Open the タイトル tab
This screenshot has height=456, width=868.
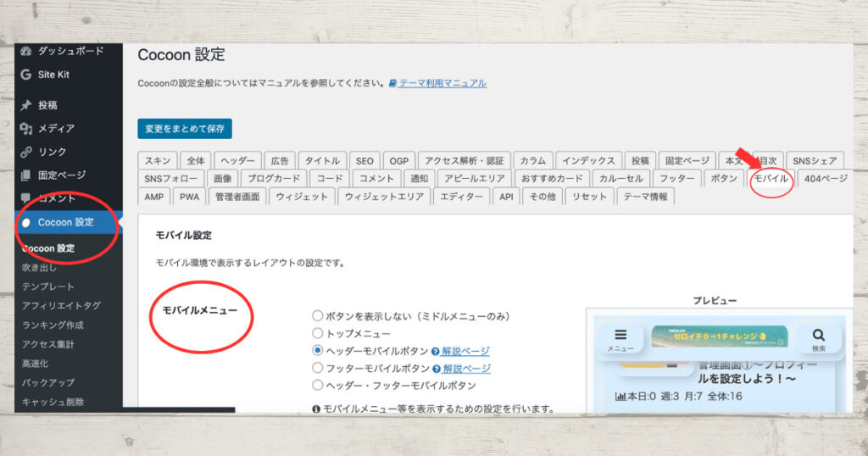click(322, 160)
